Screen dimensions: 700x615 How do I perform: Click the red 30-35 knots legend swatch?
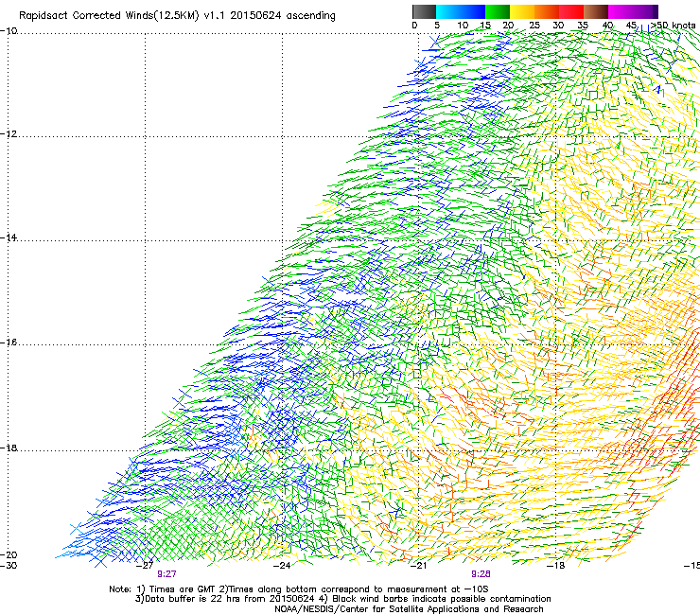(x=571, y=11)
